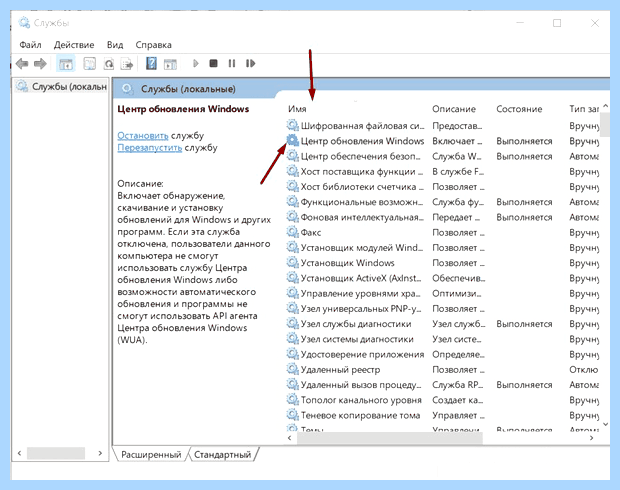Sort by the Описание column header

454,109
